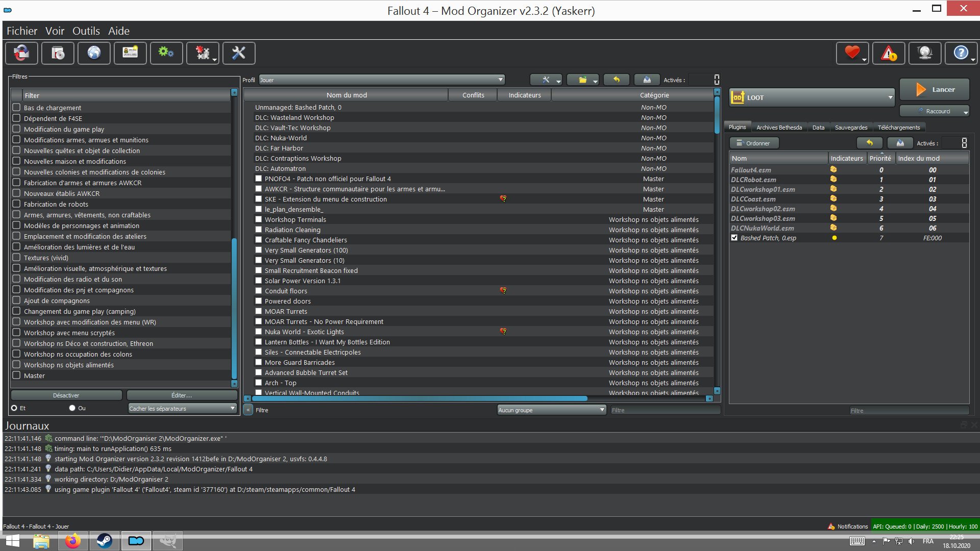Open File Explorer from taskbar
The image size is (980, 551).
41,541
